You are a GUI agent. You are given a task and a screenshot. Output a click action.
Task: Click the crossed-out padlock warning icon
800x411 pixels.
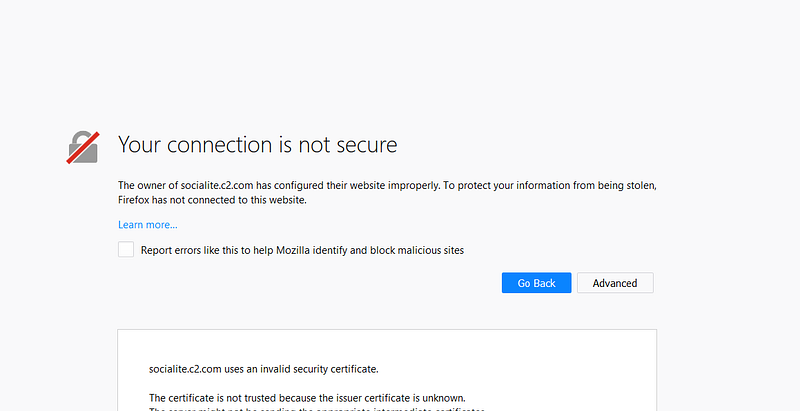tap(83, 147)
